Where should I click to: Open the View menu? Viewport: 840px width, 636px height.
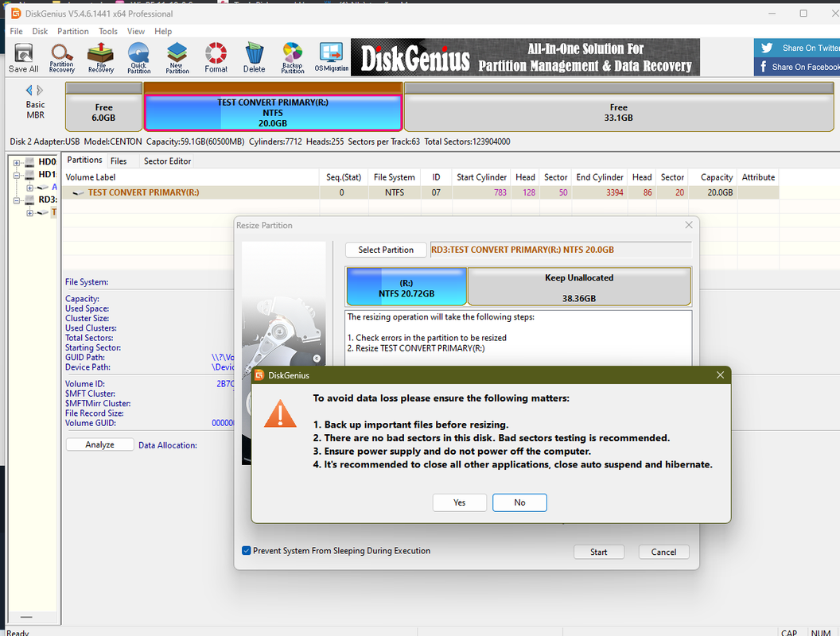pyautogui.click(x=135, y=31)
